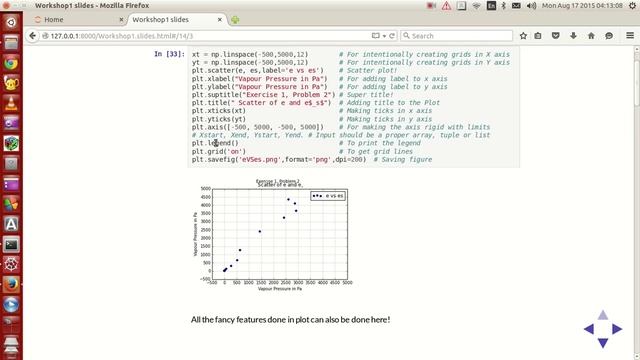
Task: Open a new tab with the green plus
Action: coord(235,20)
